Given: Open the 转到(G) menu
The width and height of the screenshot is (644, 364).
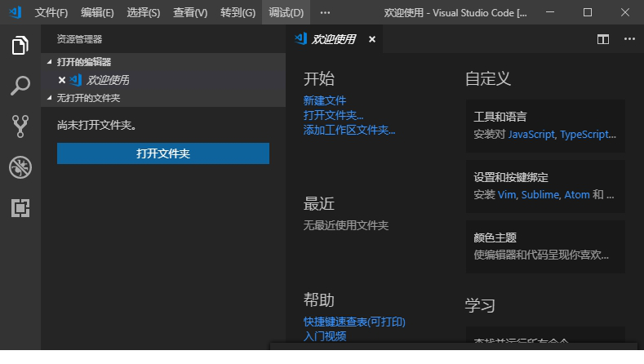Looking at the screenshot, I should (238, 13).
